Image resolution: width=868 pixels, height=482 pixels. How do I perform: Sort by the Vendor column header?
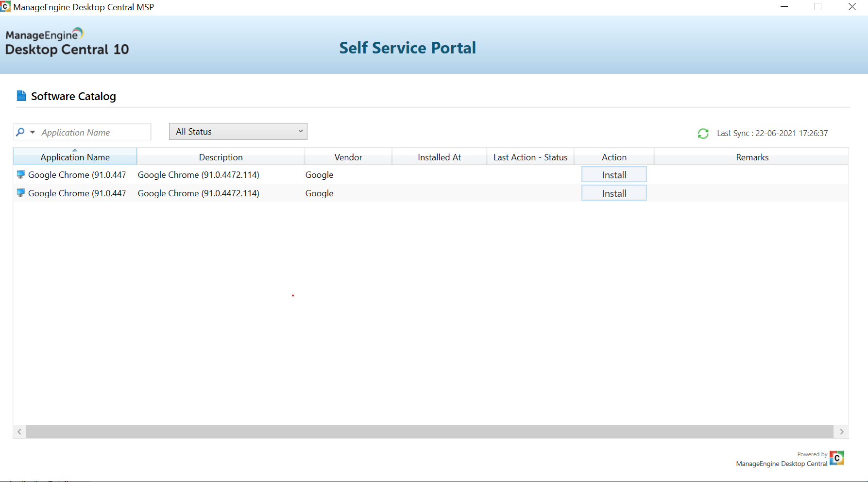[x=348, y=157]
